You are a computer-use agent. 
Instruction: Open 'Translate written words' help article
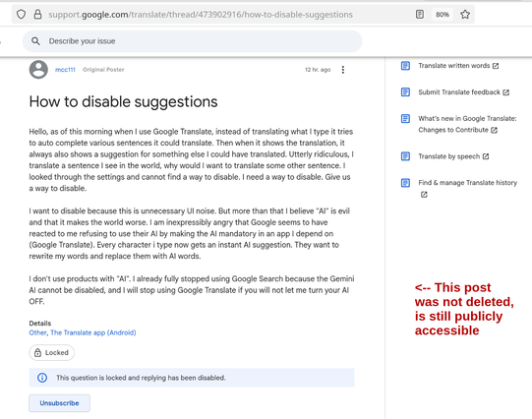454,66
